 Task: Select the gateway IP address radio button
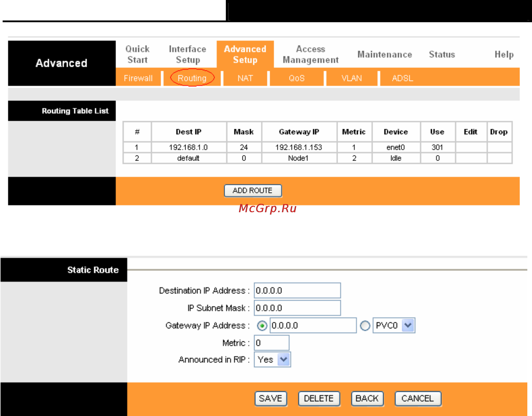[x=262, y=326]
